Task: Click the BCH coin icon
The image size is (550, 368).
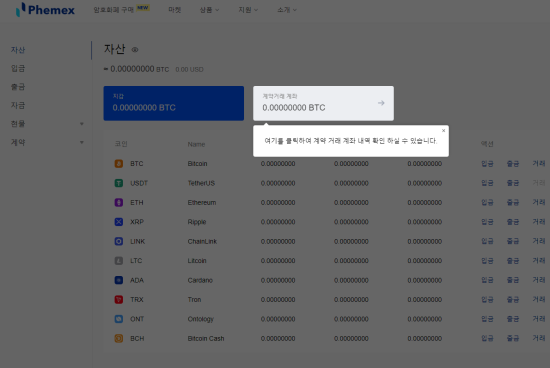Action: [119, 339]
